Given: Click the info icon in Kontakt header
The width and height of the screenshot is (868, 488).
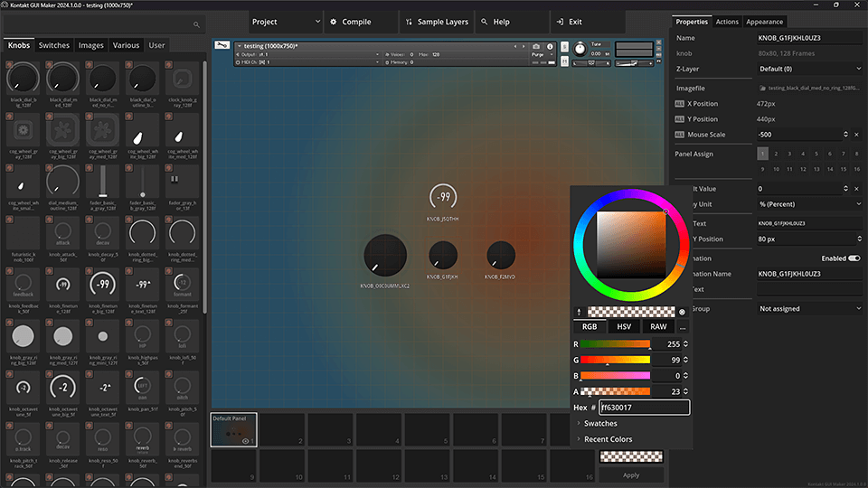Looking at the screenshot, I should pos(551,45).
